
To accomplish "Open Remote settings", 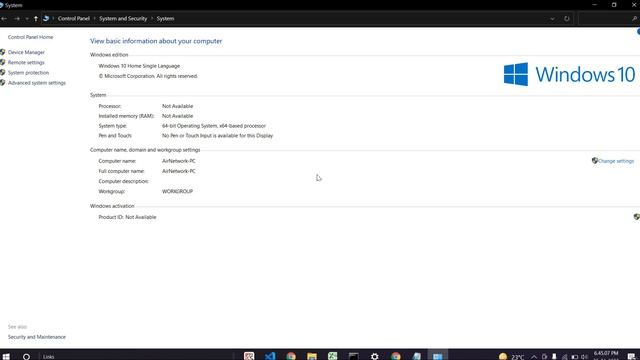I will 26,62.
